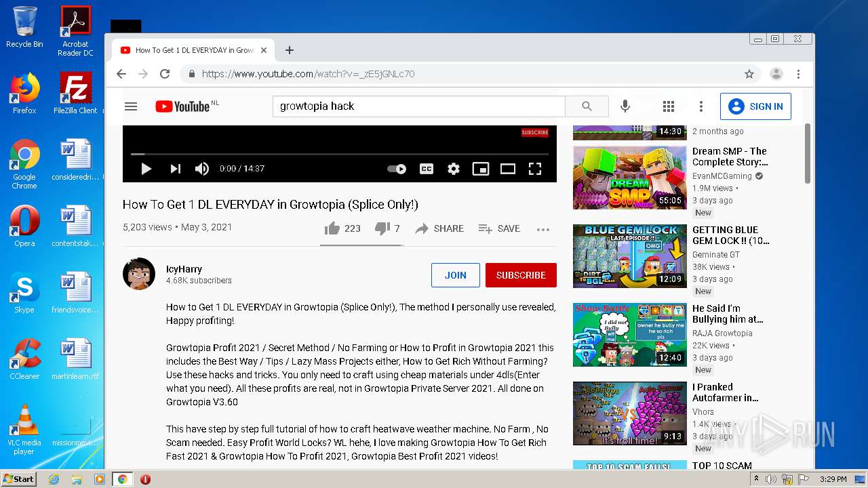Open Internet Explorer from taskbar
The height and width of the screenshot is (488, 868).
click(x=54, y=479)
